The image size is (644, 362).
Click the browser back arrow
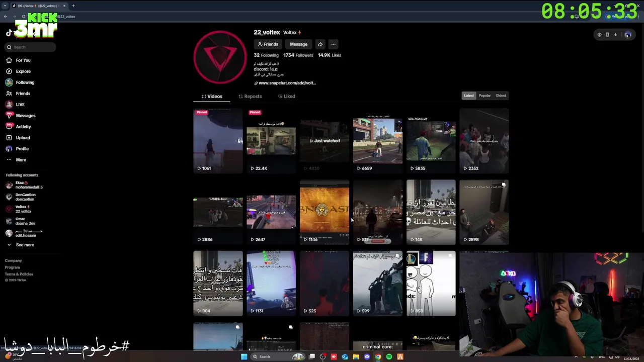[6, 17]
